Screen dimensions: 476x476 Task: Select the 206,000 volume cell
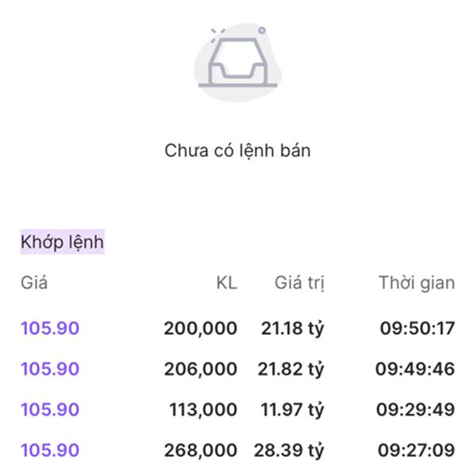[x=200, y=369]
